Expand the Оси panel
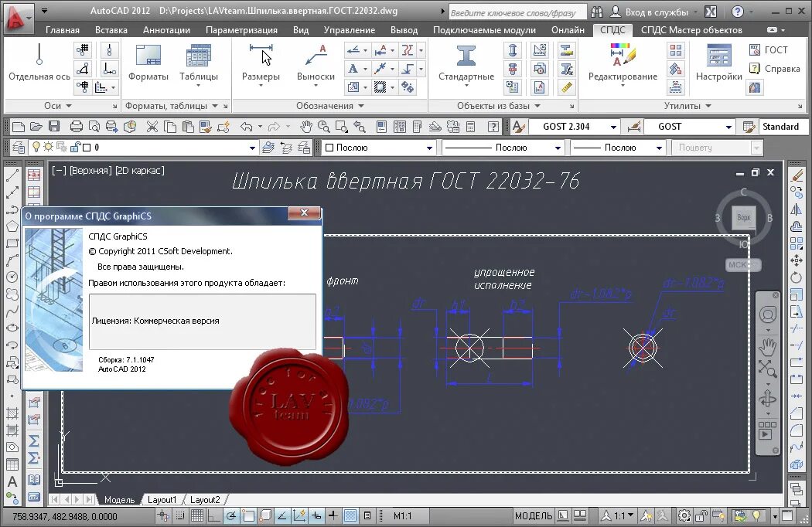 coord(59,106)
